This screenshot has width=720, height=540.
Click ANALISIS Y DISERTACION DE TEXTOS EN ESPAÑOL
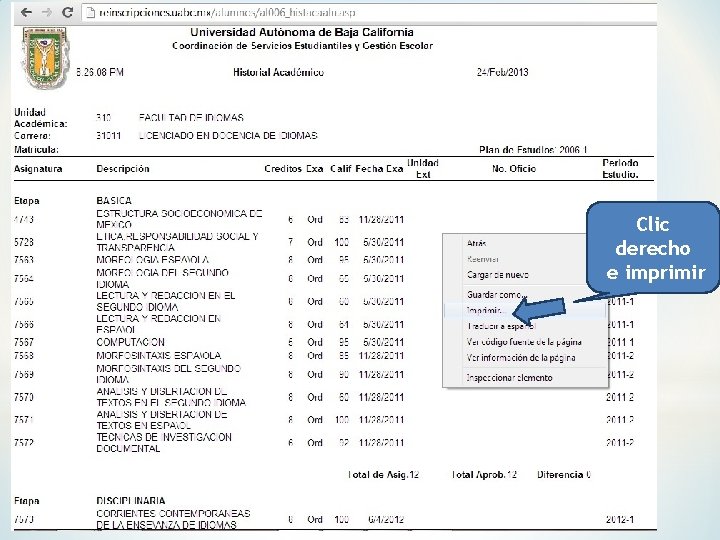(x=162, y=420)
